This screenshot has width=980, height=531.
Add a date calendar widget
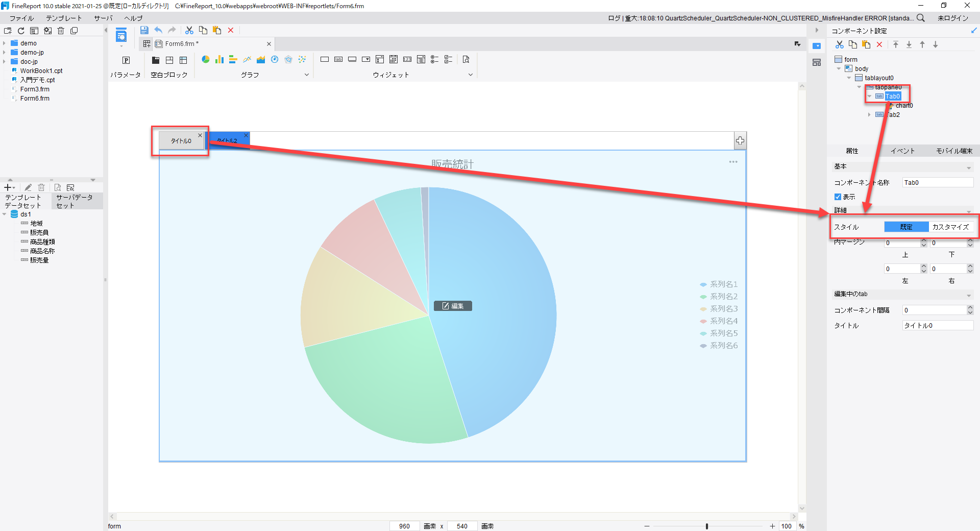394,60
